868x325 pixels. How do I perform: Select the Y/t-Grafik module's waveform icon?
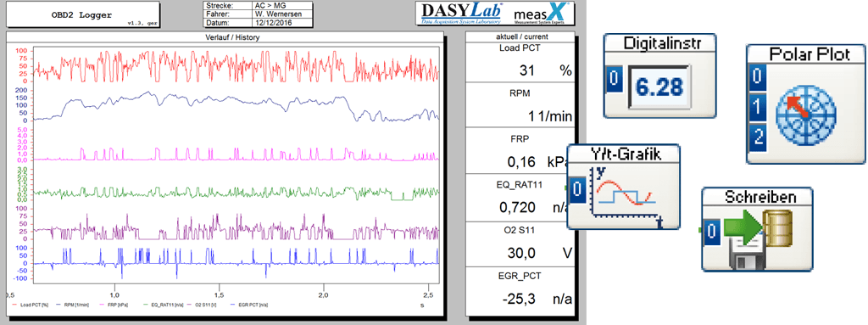(626, 197)
